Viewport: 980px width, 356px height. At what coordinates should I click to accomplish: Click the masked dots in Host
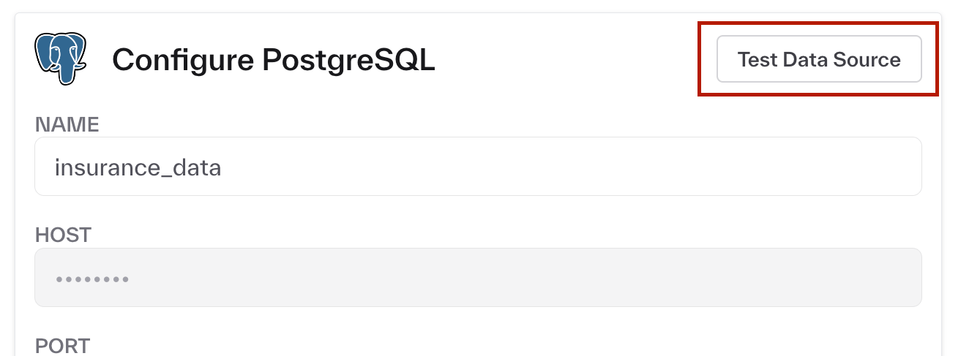92,279
